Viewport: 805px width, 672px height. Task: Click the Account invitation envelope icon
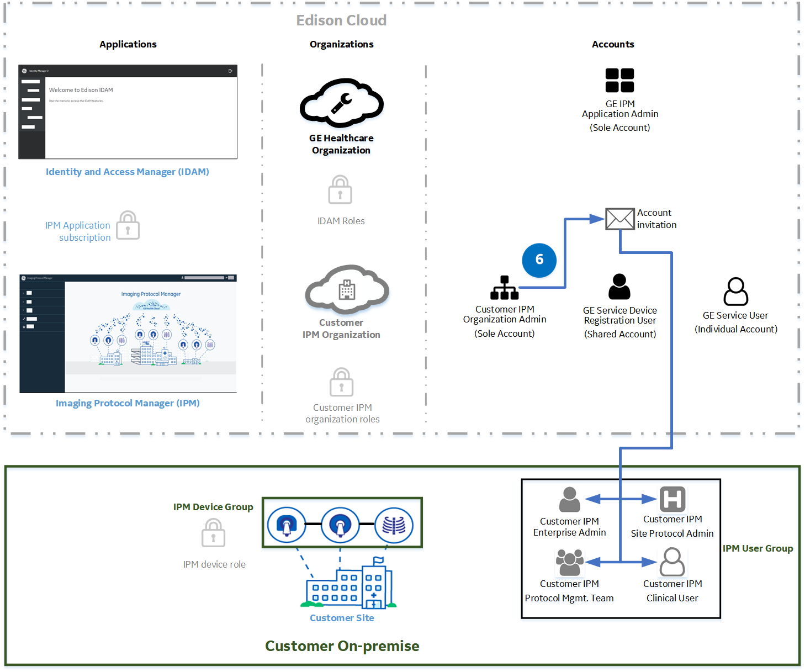[619, 219]
